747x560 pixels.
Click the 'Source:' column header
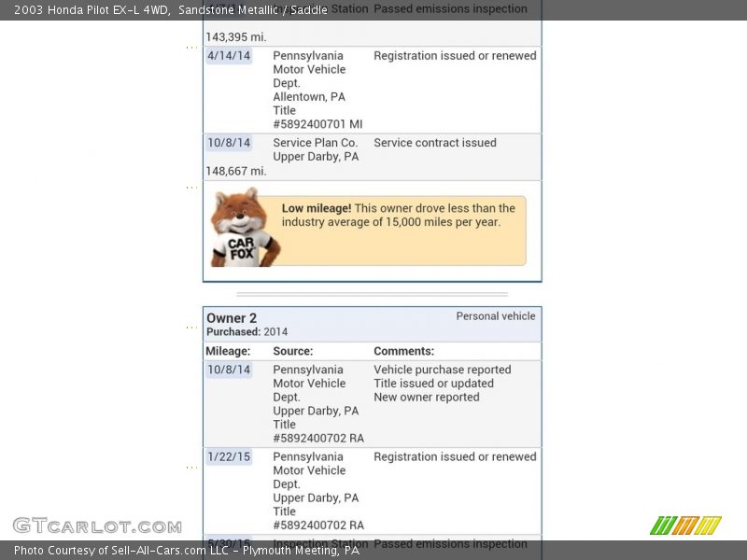click(x=293, y=352)
